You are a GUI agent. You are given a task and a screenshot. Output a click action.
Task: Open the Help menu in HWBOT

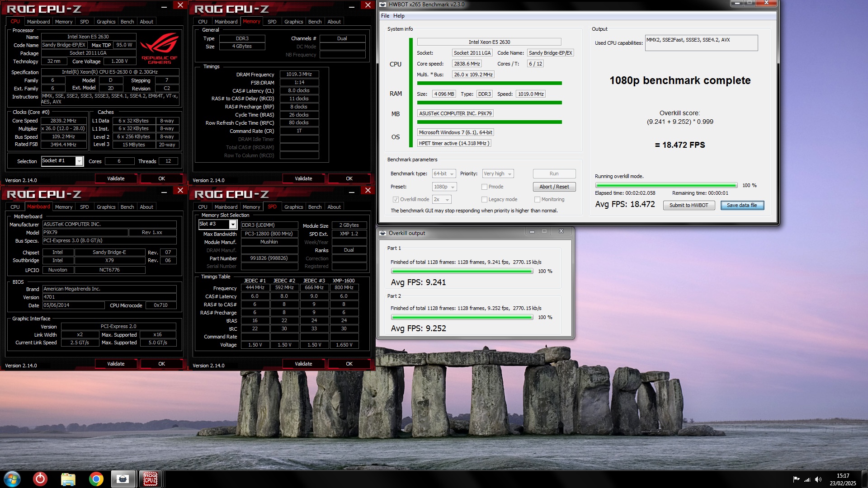(x=399, y=16)
